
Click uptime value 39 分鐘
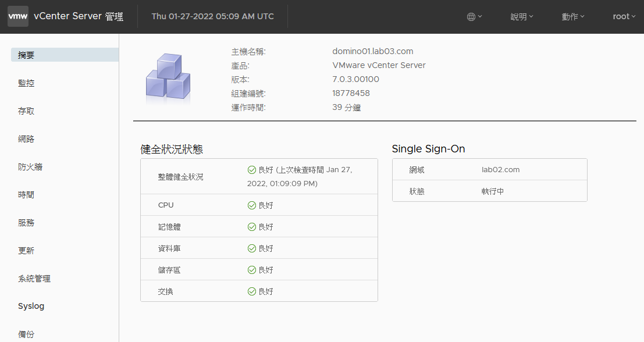(x=347, y=108)
